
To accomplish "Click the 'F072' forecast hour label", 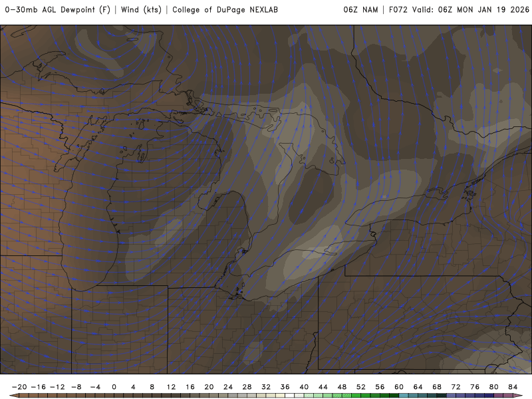I will (398, 10).
